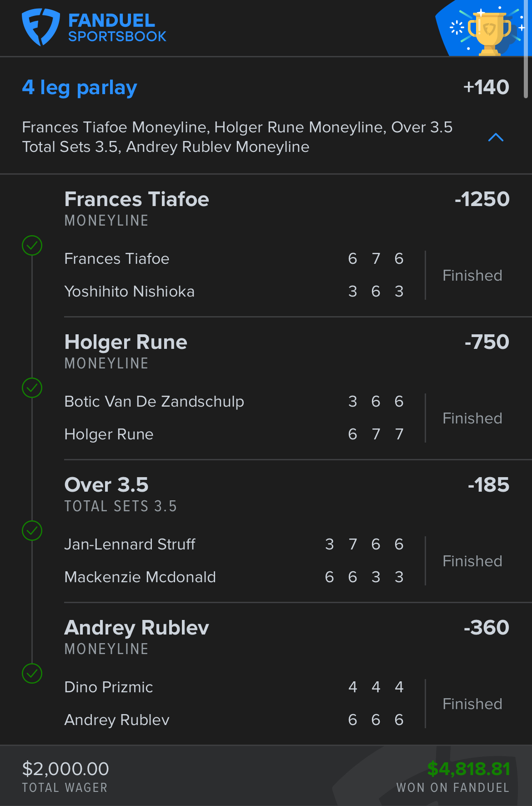Screen dimensions: 532x806
Task: Click green checkmark beside Andrey Rublev leg
Action: pos(32,674)
